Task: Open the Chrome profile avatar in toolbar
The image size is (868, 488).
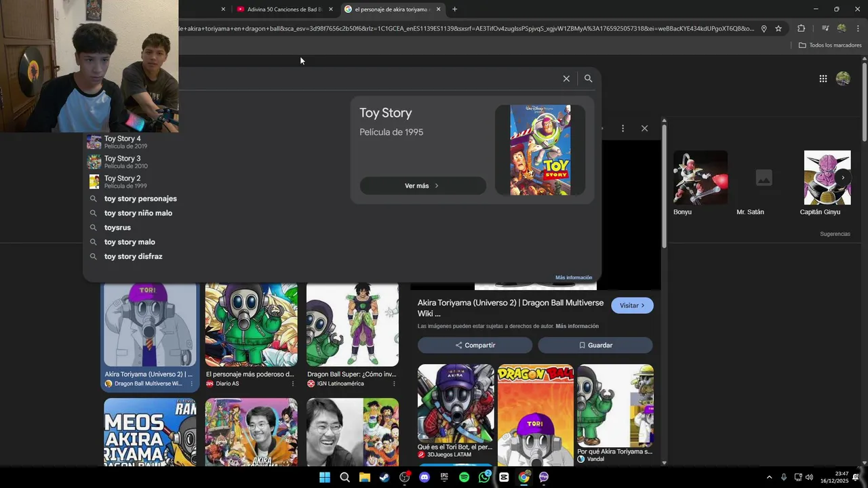Action: [x=842, y=28]
